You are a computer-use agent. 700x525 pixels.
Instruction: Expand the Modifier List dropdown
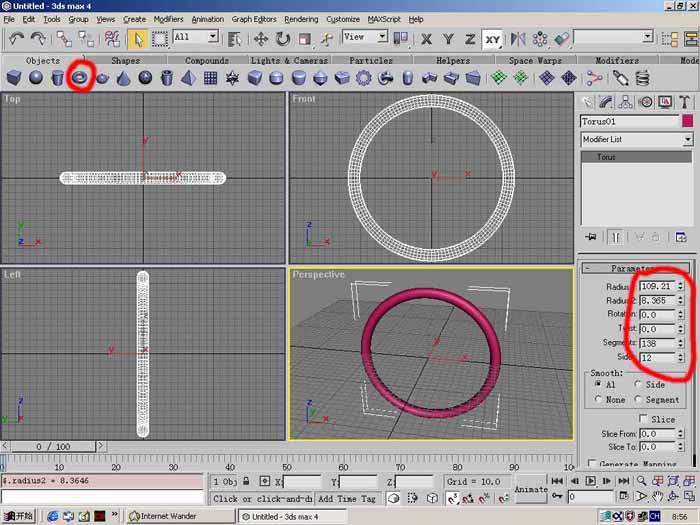coord(688,140)
